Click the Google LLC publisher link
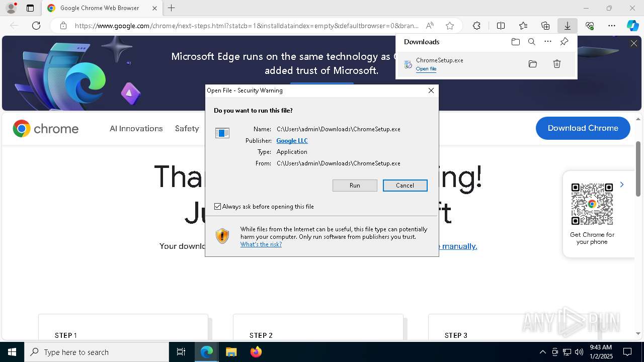Viewport: 644px width, 362px height. 292,141
